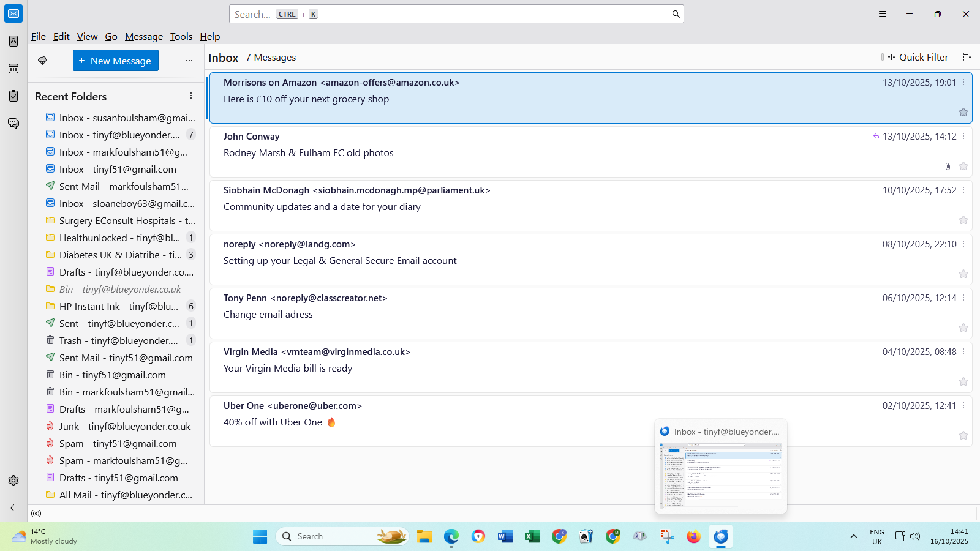Open more options for Siobhain McDonagh message

click(963, 190)
